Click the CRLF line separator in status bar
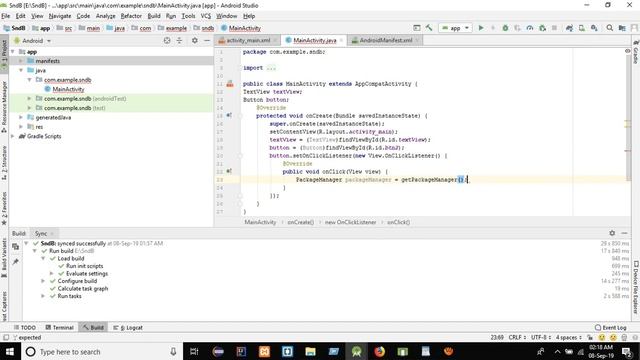 (516, 338)
